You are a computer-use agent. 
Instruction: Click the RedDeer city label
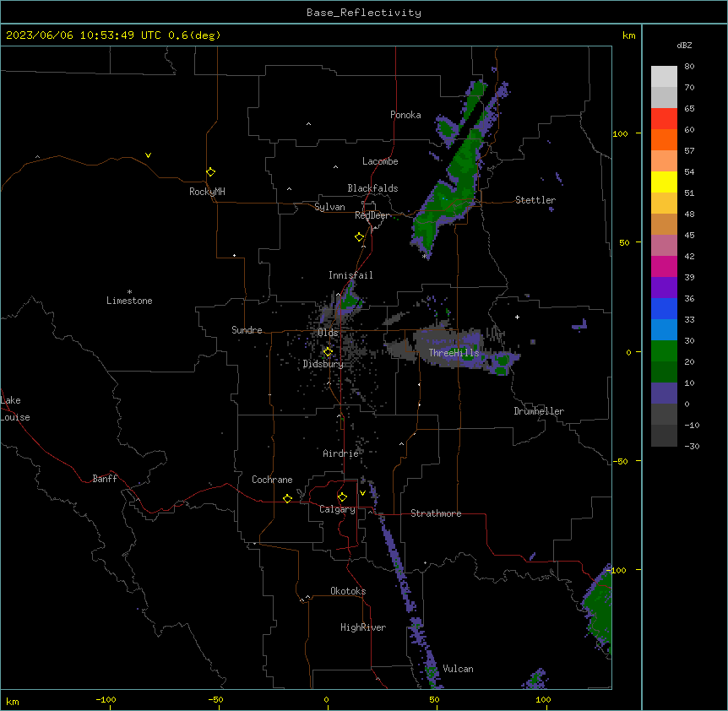click(372, 215)
